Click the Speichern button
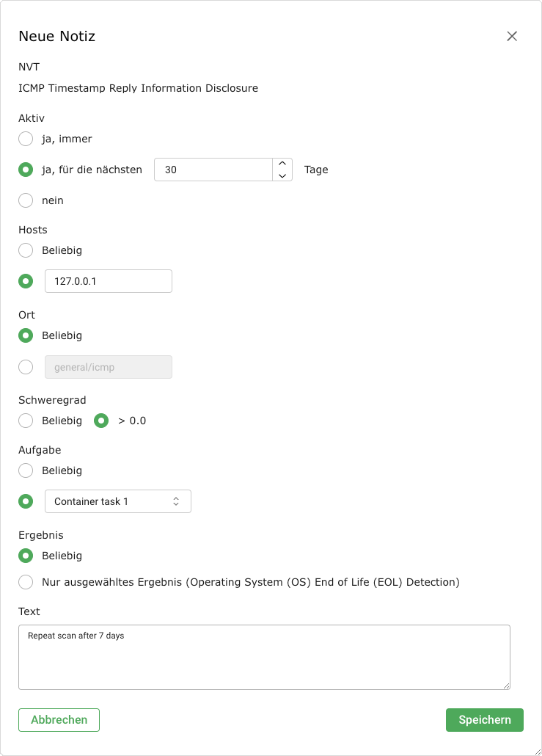This screenshot has height=756, width=542. tap(484, 720)
